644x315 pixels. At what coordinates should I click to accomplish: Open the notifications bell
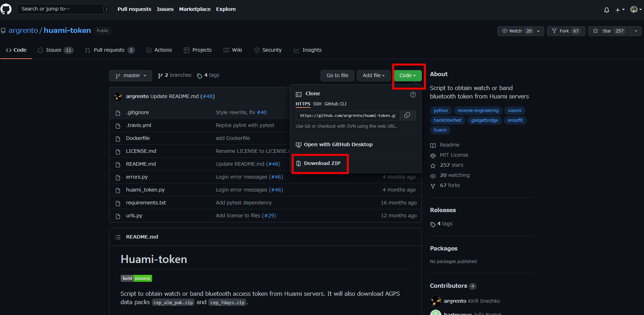pos(607,10)
